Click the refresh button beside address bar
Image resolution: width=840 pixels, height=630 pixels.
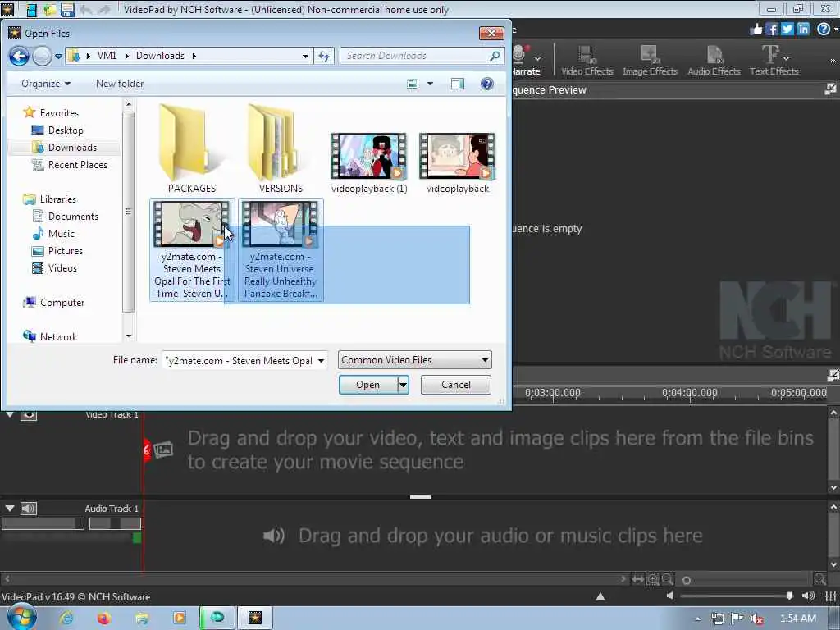coord(324,56)
